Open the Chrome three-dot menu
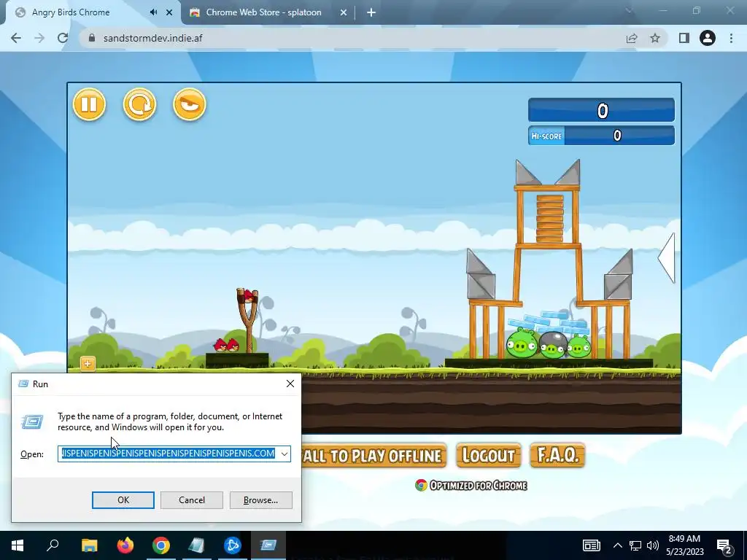The image size is (747, 560). click(731, 38)
